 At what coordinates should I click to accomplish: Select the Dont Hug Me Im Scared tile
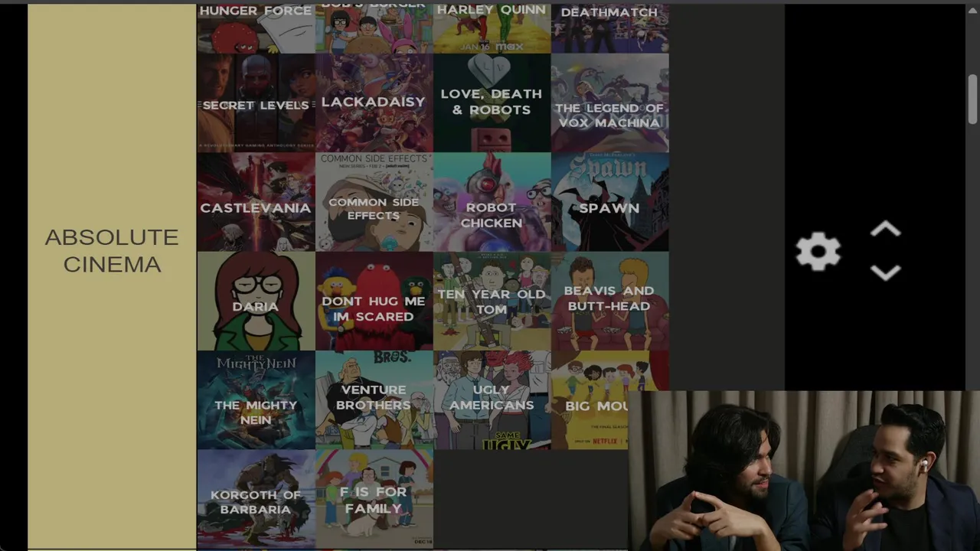pyautogui.click(x=374, y=301)
